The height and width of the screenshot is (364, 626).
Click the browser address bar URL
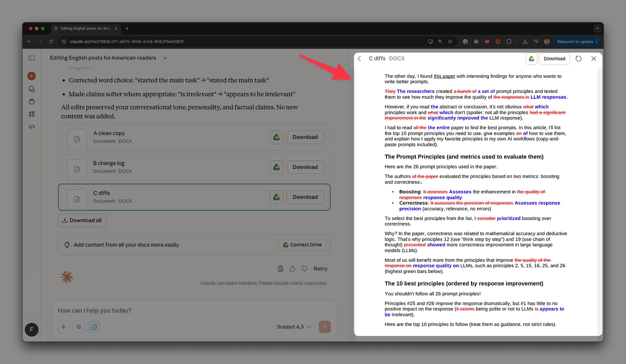[127, 41]
